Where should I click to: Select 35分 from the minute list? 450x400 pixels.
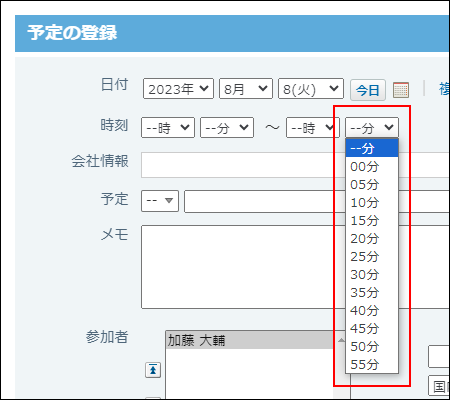(x=372, y=292)
